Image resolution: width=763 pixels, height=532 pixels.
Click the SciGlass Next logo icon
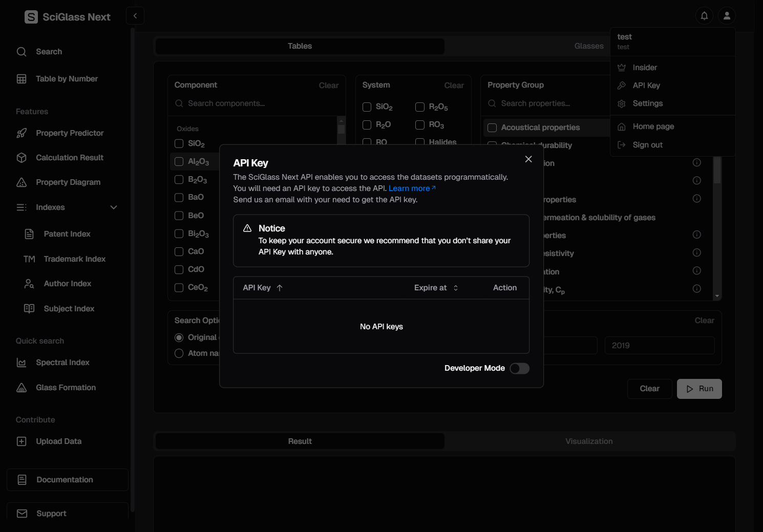[x=31, y=17]
